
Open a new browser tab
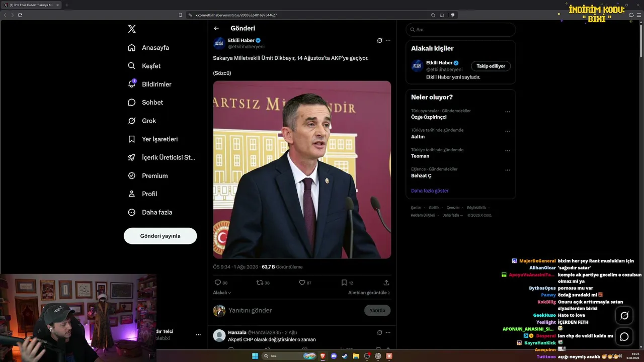(66, 5)
